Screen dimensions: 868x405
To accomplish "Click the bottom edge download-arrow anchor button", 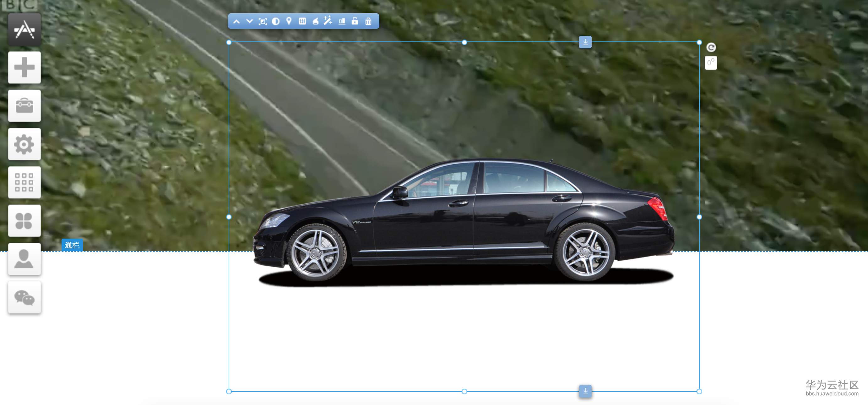I will coord(585,391).
